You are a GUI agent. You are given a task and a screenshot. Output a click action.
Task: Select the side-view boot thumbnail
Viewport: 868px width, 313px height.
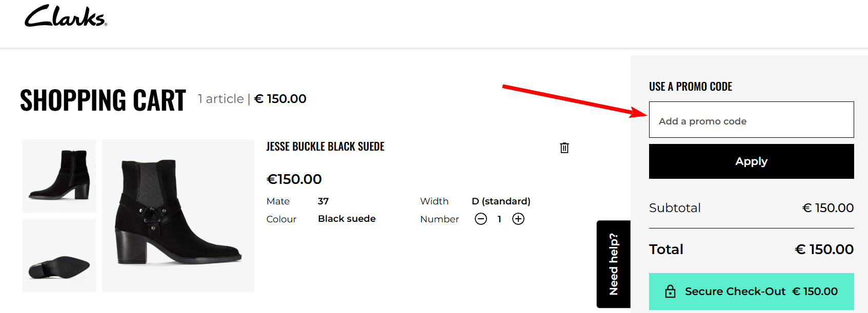[59, 176]
